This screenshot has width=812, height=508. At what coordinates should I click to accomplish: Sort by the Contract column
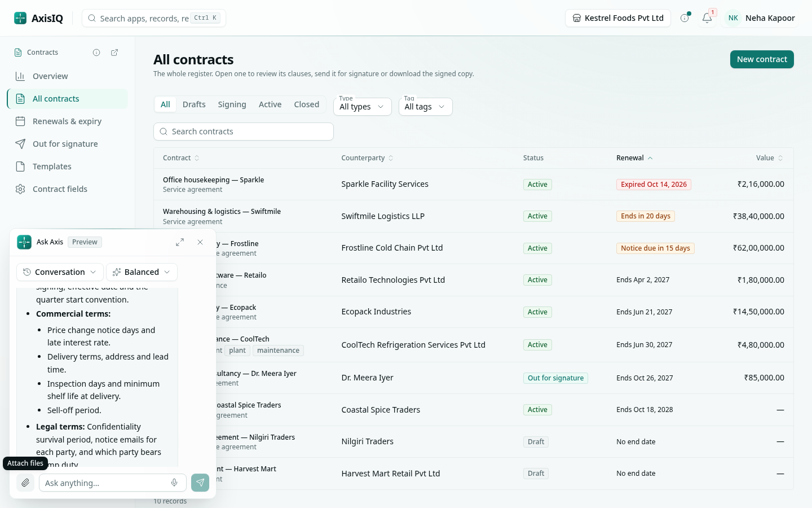click(181, 158)
